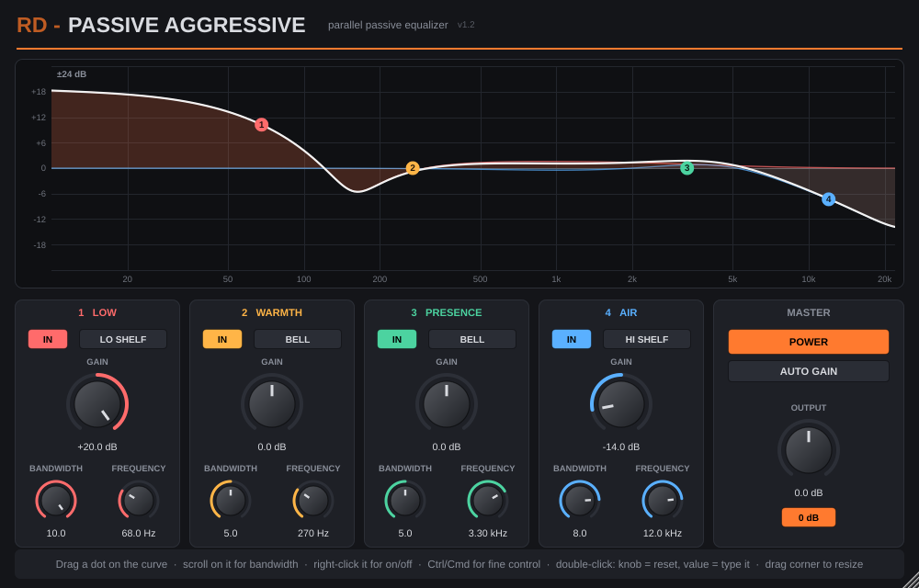Click the LOW bandwidth value 10.0

[56, 533]
